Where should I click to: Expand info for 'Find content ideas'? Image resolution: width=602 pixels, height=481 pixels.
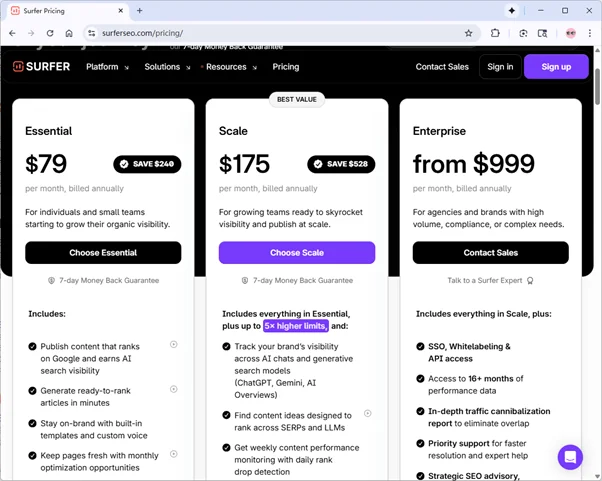[368, 413]
